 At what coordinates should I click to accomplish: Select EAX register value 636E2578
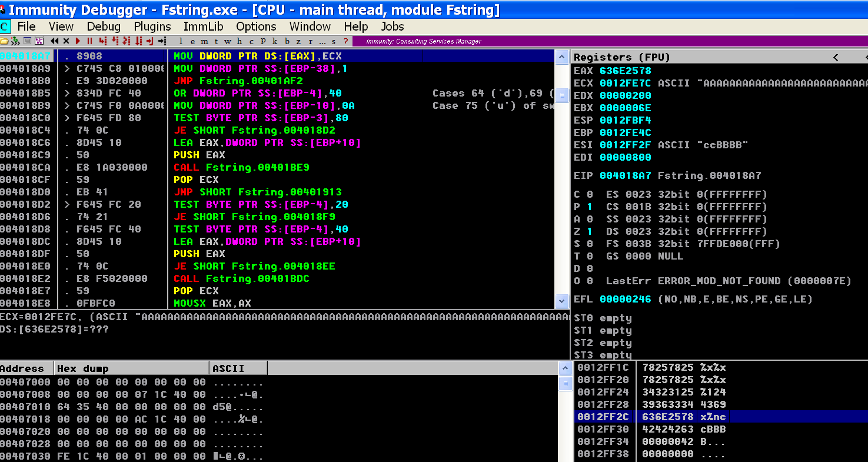pyautogui.click(x=625, y=71)
